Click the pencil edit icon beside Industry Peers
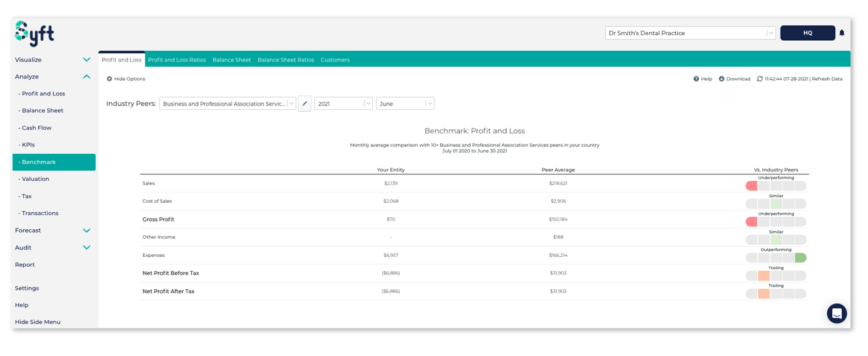Image resolution: width=868 pixels, height=356 pixels. (x=305, y=104)
